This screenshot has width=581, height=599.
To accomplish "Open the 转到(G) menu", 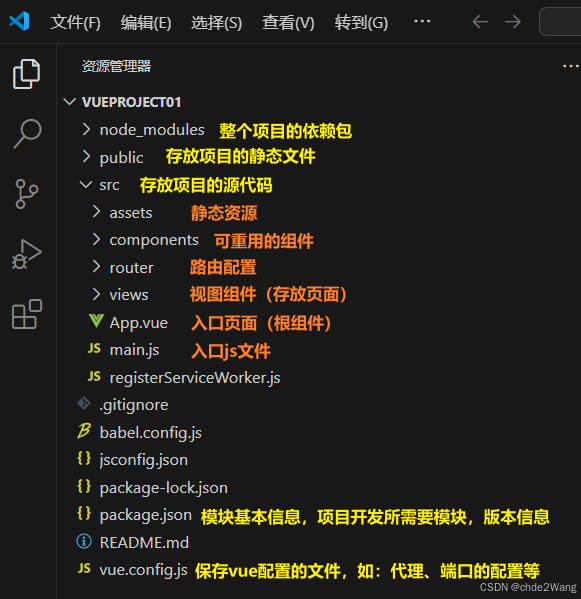I will click(361, 23).
